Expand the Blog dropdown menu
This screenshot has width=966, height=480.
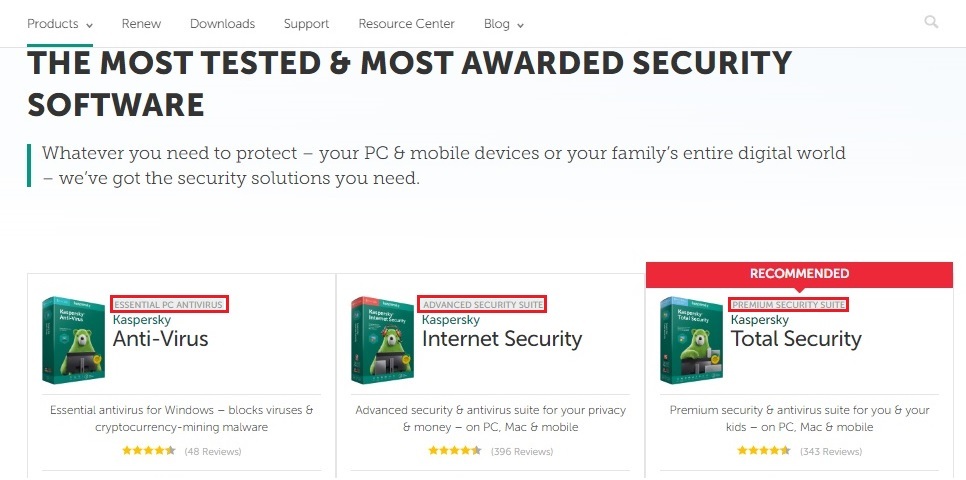tap(504, 23)
